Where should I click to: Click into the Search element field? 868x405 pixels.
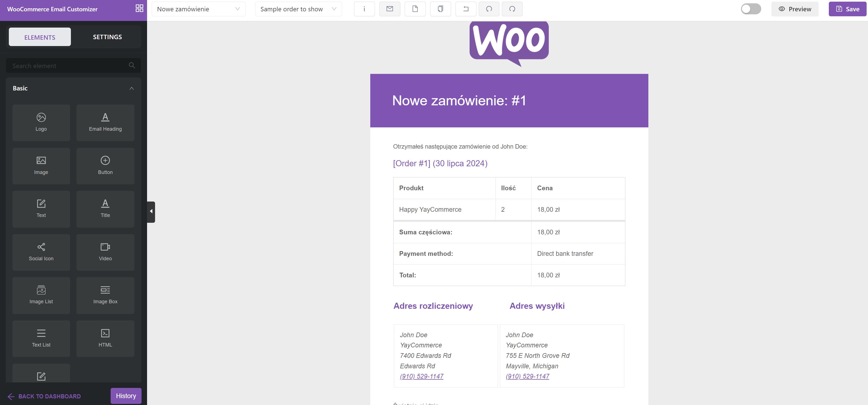[73, 65]
